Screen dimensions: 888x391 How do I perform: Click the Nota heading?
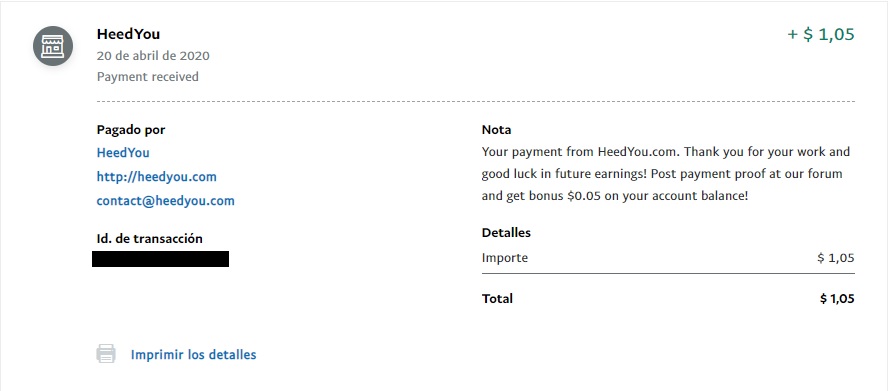point(496,130)
